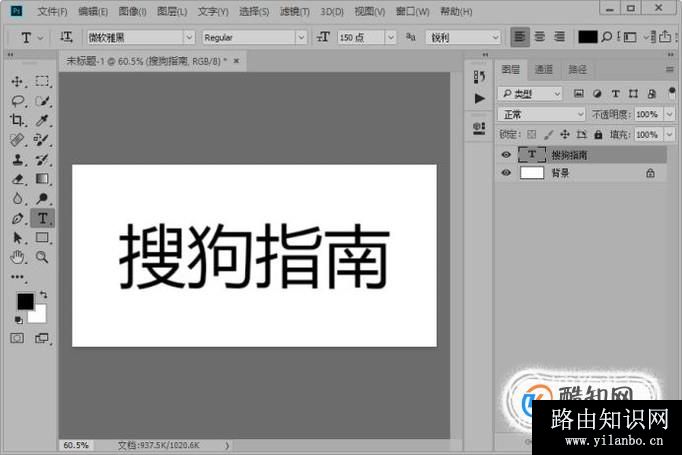Open the History panel icon

pos(479,77)
